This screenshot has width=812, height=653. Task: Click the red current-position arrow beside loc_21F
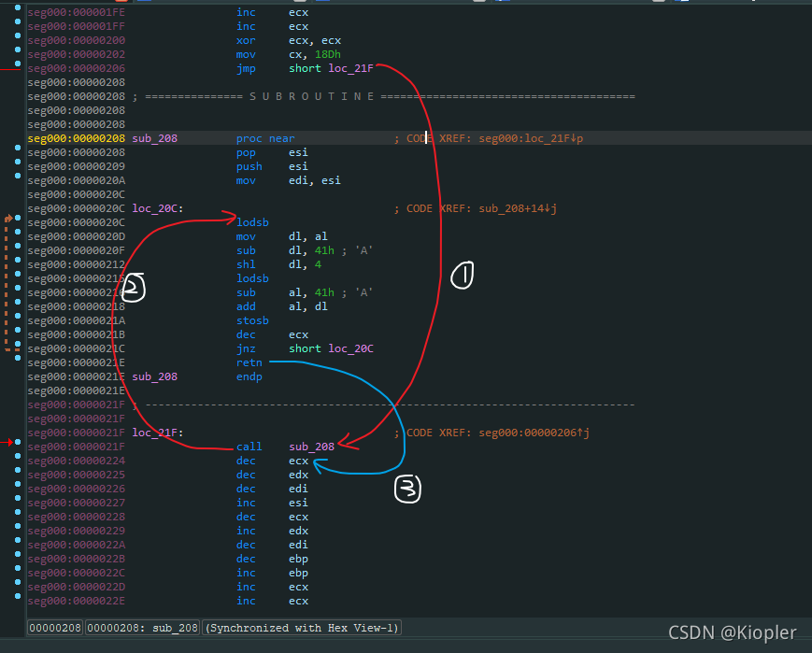point(7,442)
